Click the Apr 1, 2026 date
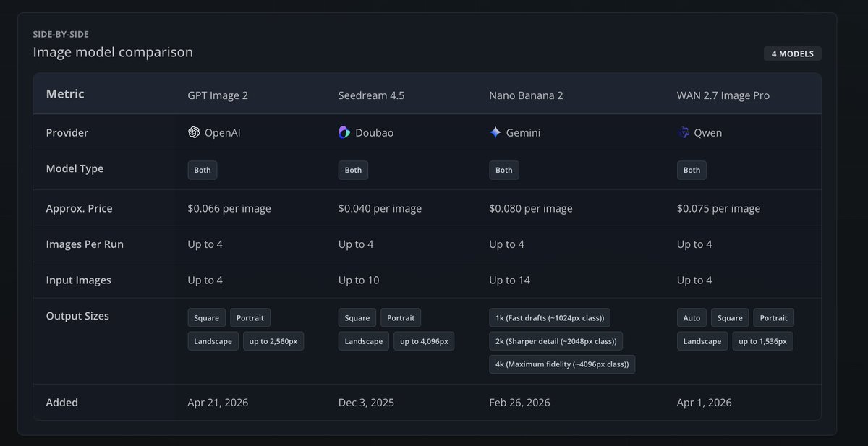868x446 pixels. [705, 402]
